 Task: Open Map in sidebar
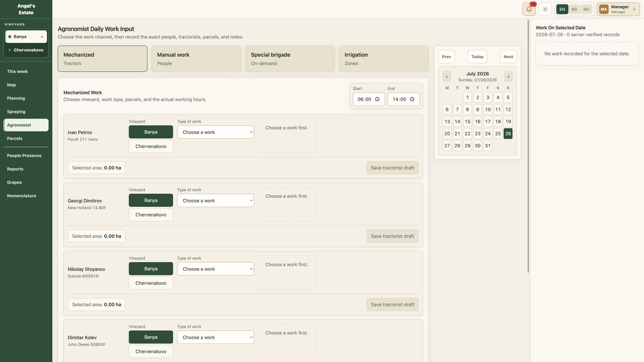pyautogui.click(x=26, y=85)
